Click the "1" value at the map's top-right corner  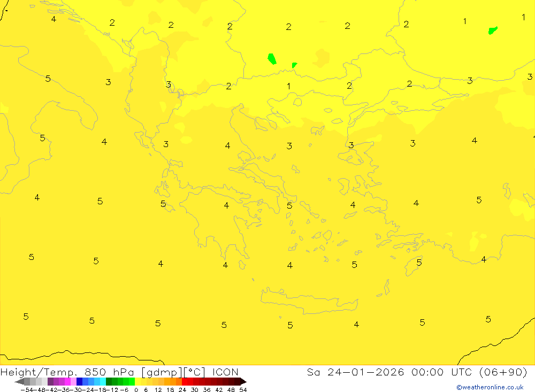523,17
